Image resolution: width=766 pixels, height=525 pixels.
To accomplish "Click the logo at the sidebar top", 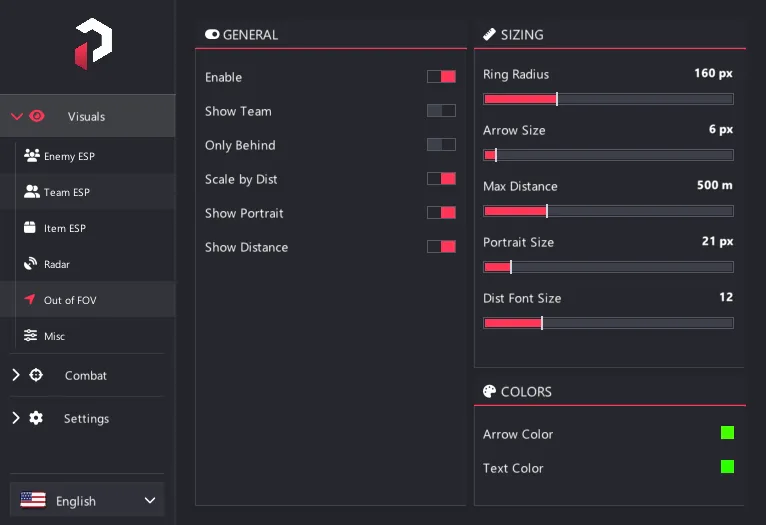I will 93,43.
